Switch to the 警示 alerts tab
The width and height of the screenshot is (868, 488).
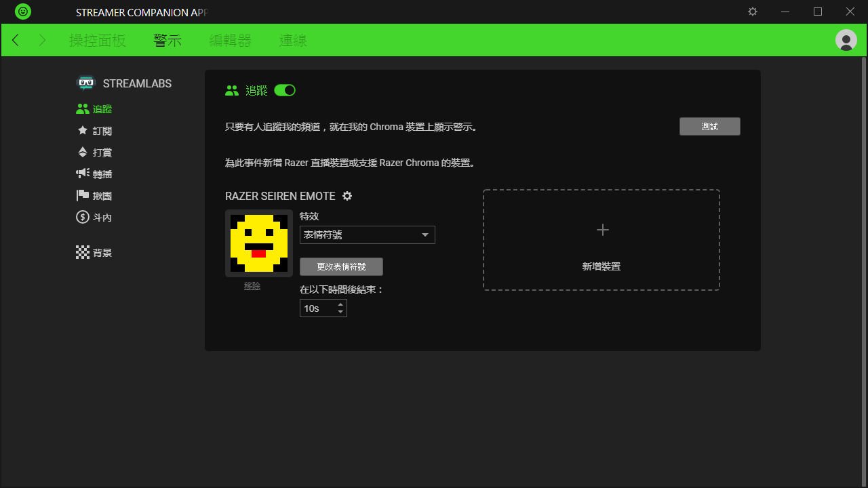pos(167,40)
